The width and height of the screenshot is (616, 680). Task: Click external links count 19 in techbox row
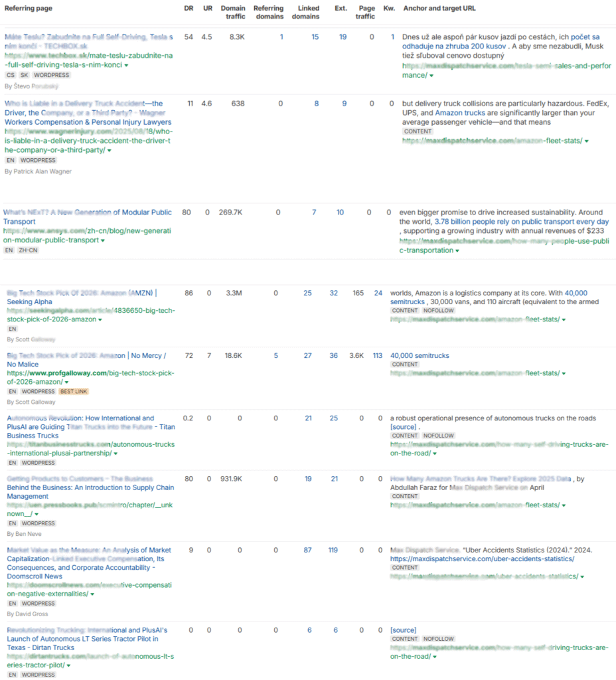[343, 37]
